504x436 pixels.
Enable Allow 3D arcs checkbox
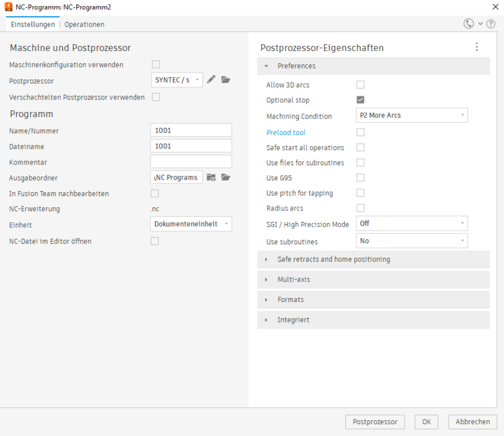click(360, 84)
